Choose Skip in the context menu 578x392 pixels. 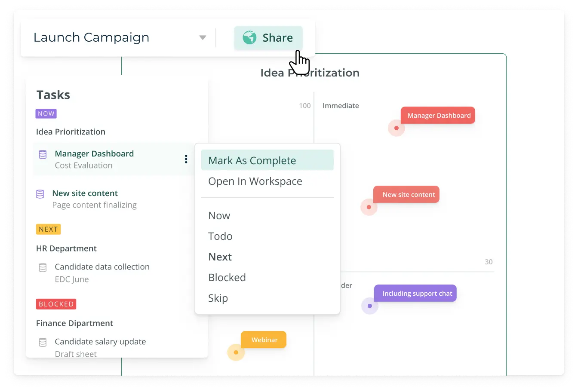click(x=218, y=298)
